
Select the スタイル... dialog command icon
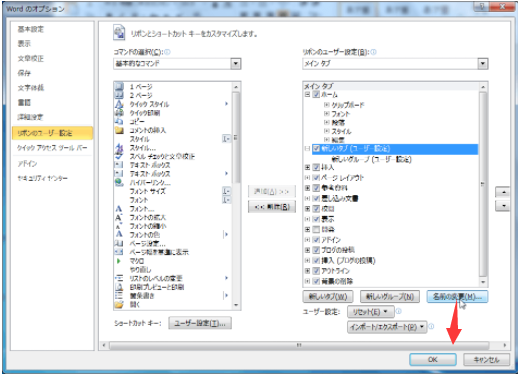pos(119,148)
